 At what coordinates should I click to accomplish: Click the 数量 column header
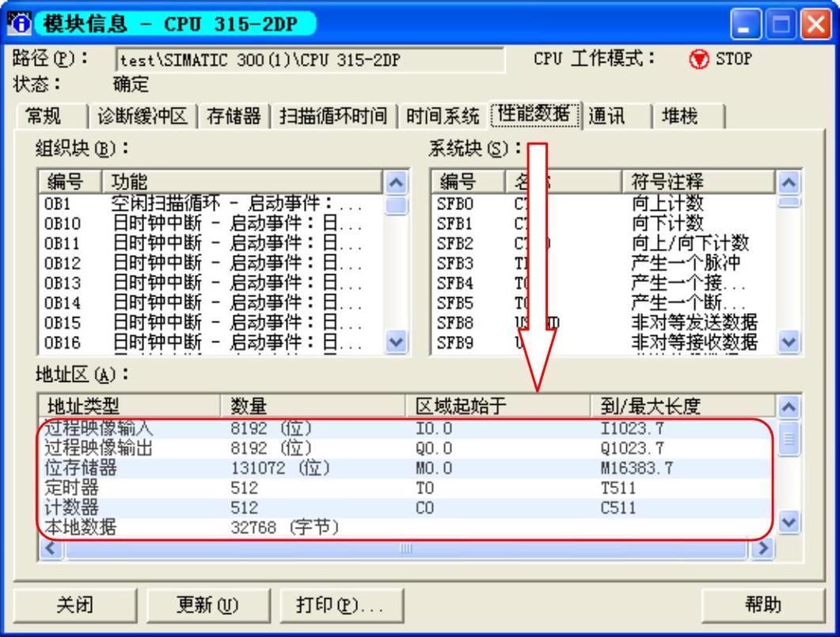point(313,406)
